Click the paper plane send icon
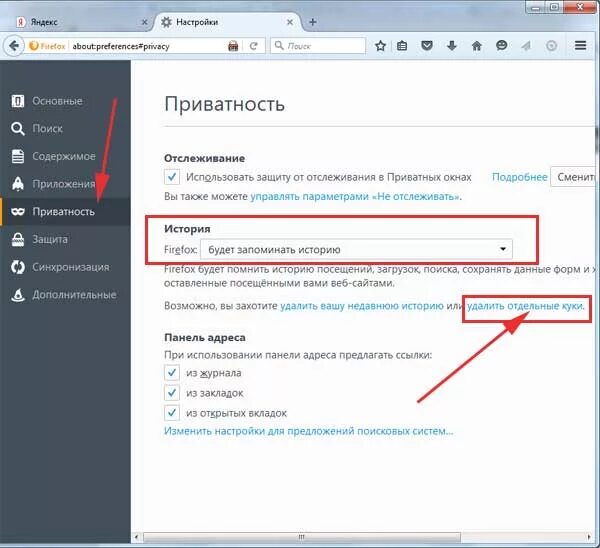 (x=526, y=46)
